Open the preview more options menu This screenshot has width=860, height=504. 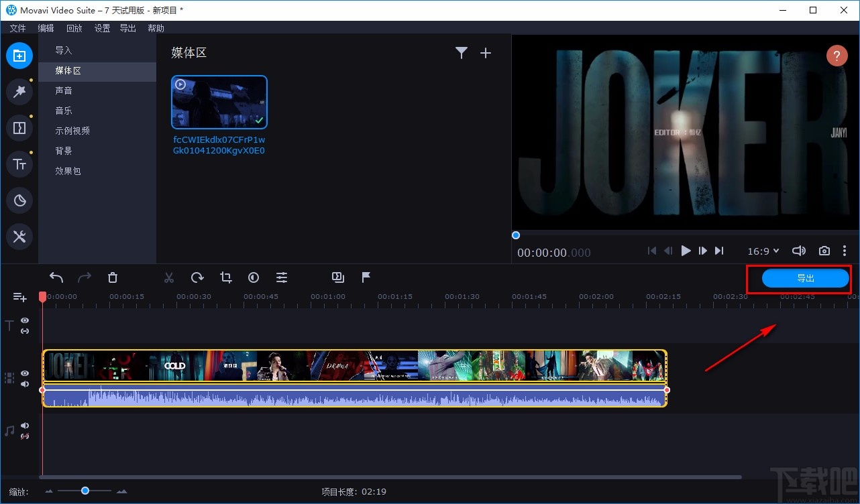pos(845,251)
